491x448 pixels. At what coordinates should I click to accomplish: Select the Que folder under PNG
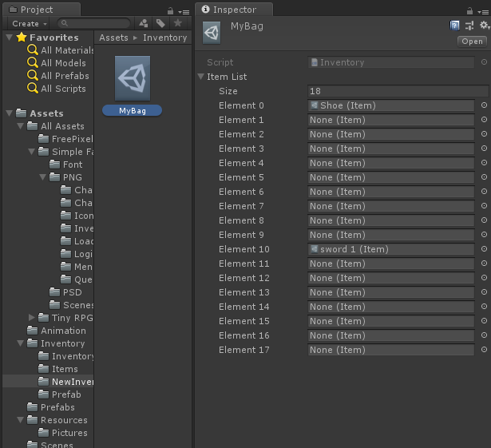click(x=77, y=280)
